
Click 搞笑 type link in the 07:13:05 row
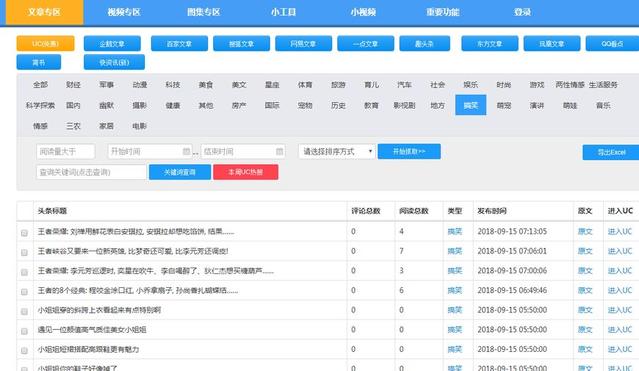click(455, 232)
